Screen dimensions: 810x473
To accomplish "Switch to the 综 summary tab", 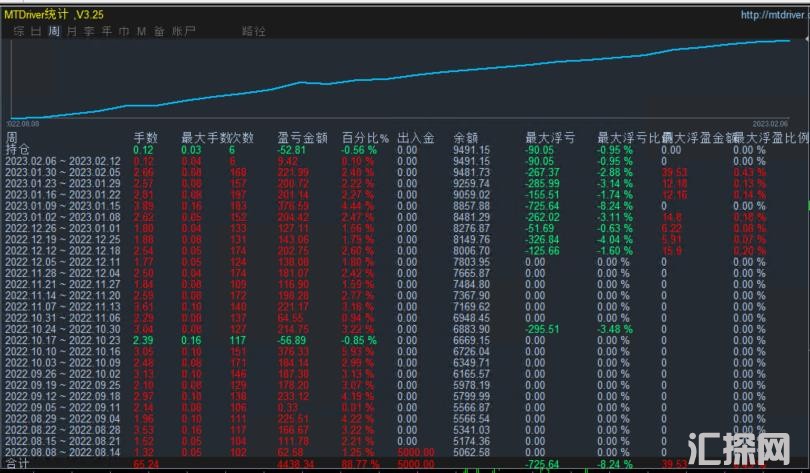I will click(x=18, y=32).
